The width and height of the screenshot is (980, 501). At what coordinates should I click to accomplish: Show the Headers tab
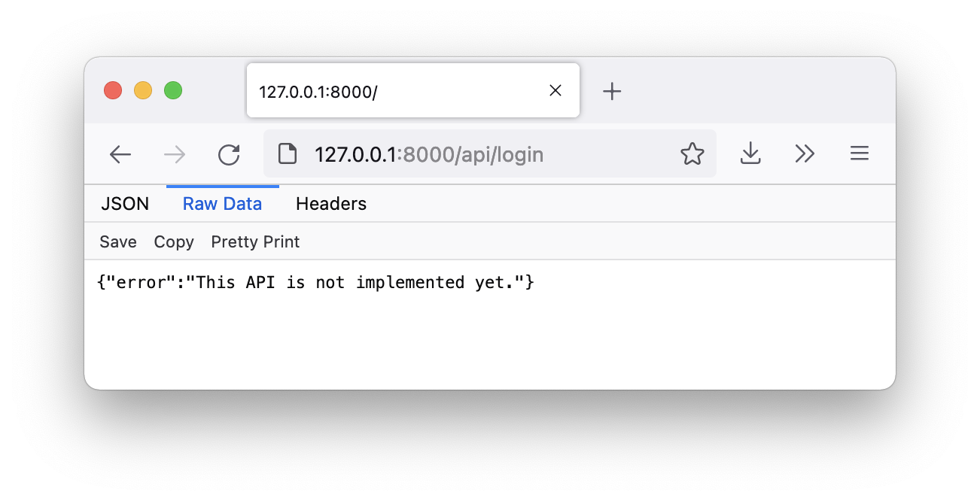[x=331, y=204]
